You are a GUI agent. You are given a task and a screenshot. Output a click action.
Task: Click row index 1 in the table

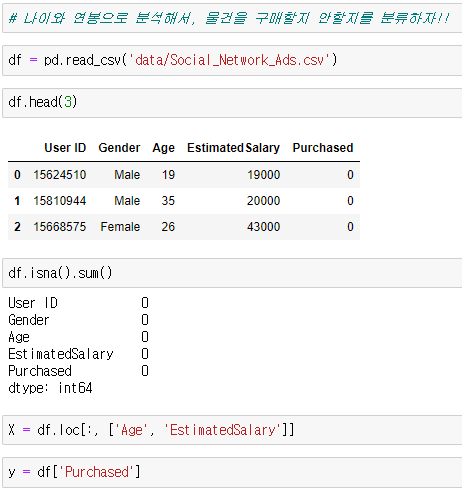click(x=17, y=201)
